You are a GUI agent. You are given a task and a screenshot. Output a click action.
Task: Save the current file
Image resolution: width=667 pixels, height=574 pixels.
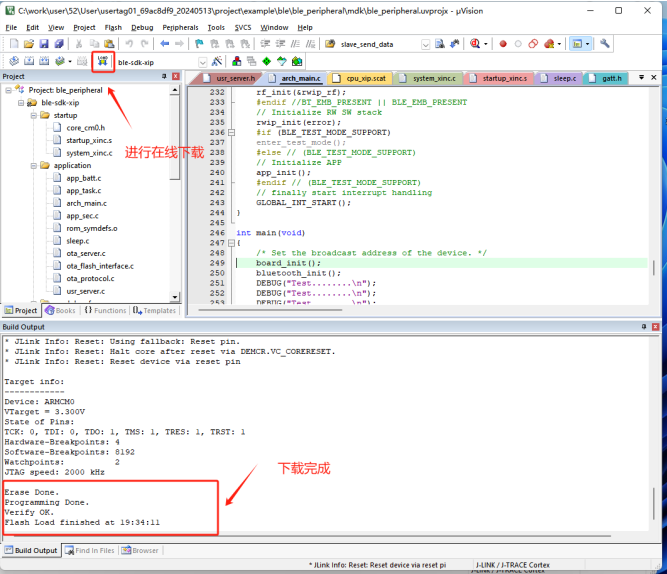click(x=43, y=43)
